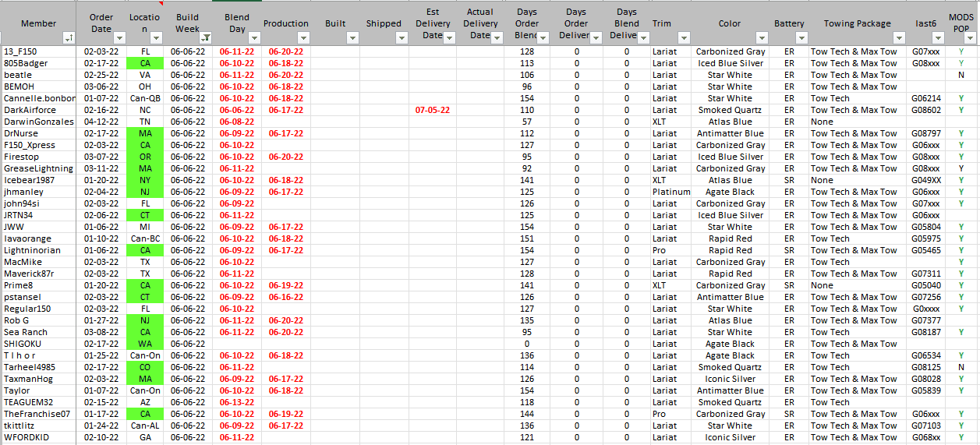Expand the Trim column filter dropdown
Viewport: 980px width, 445px height.
click(684, 37)
